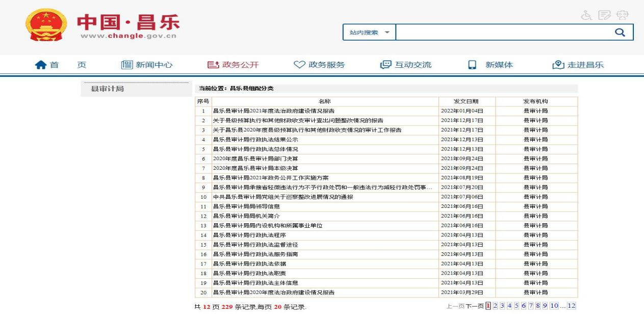Click the heart icon beside 政务服务

[299, 65]
